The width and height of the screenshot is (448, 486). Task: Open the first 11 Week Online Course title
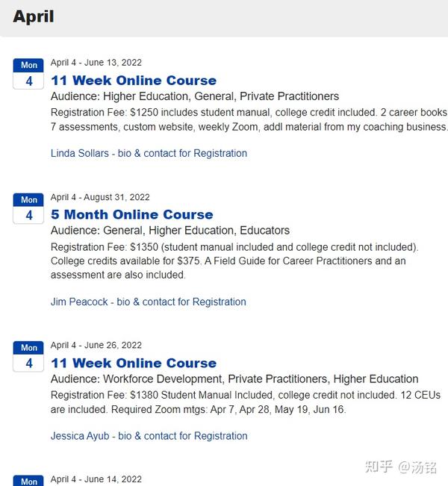(134, 81)
